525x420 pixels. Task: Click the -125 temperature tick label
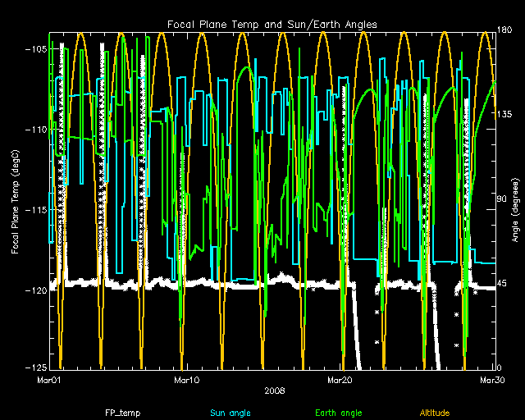click(34, 368)
